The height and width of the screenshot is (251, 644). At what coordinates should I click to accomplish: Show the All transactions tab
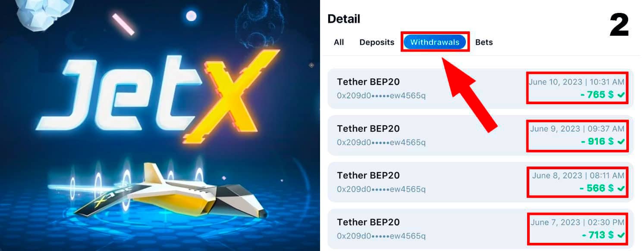[339, 42]
